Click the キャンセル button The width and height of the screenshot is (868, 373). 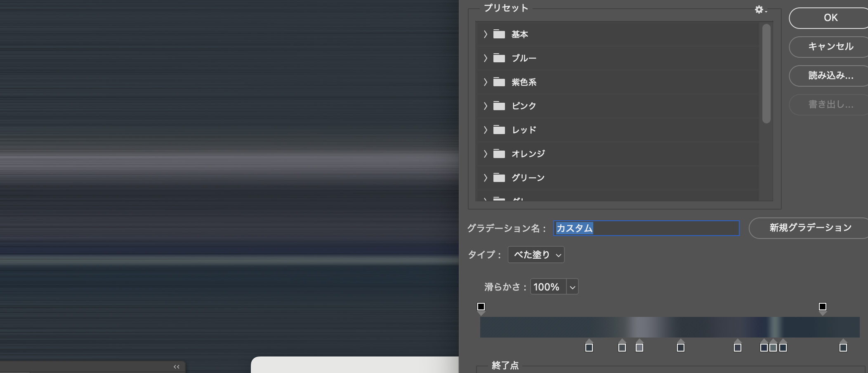click(830, 47)
